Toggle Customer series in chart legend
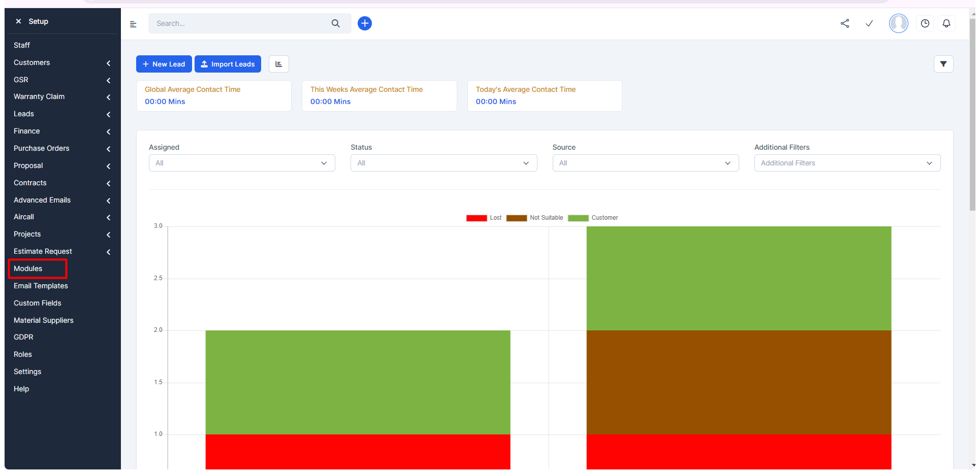 (593, 218)
